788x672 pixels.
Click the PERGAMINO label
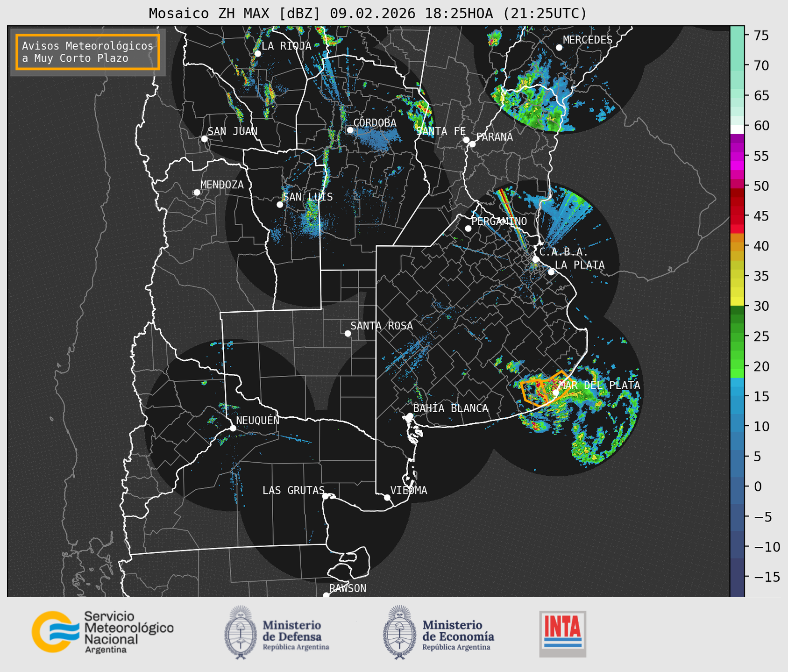[499, 221]
